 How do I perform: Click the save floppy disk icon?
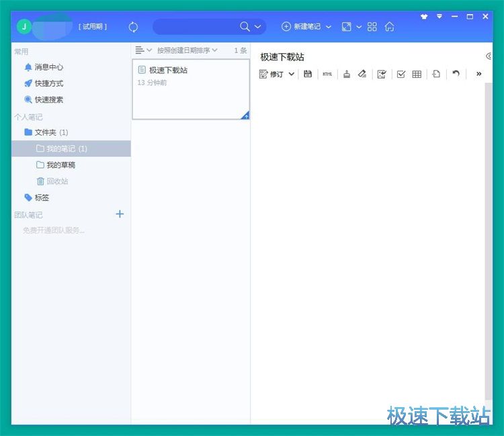[308, 74]
